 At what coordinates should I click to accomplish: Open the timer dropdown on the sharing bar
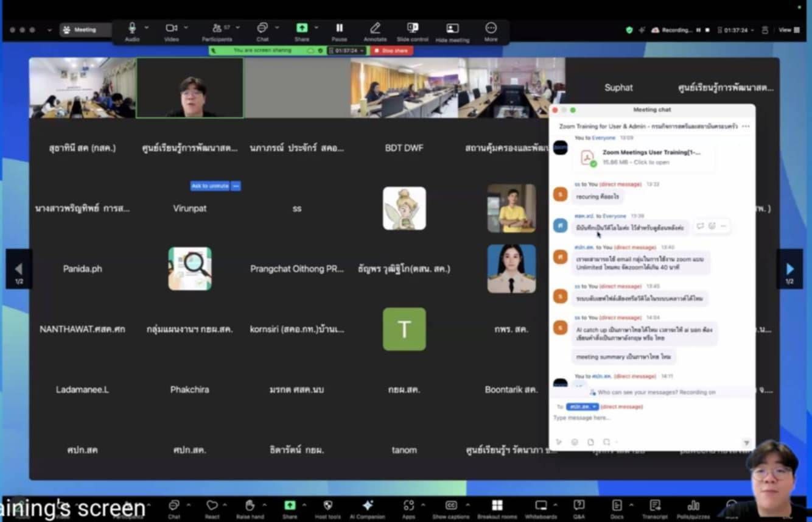(x=348, y=51)
